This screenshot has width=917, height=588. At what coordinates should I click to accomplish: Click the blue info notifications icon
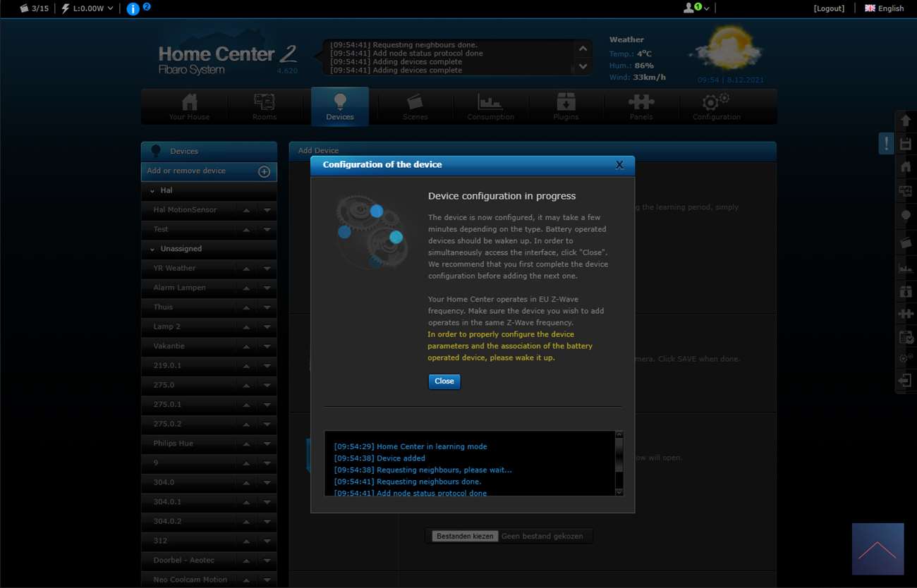pos(133,9)
